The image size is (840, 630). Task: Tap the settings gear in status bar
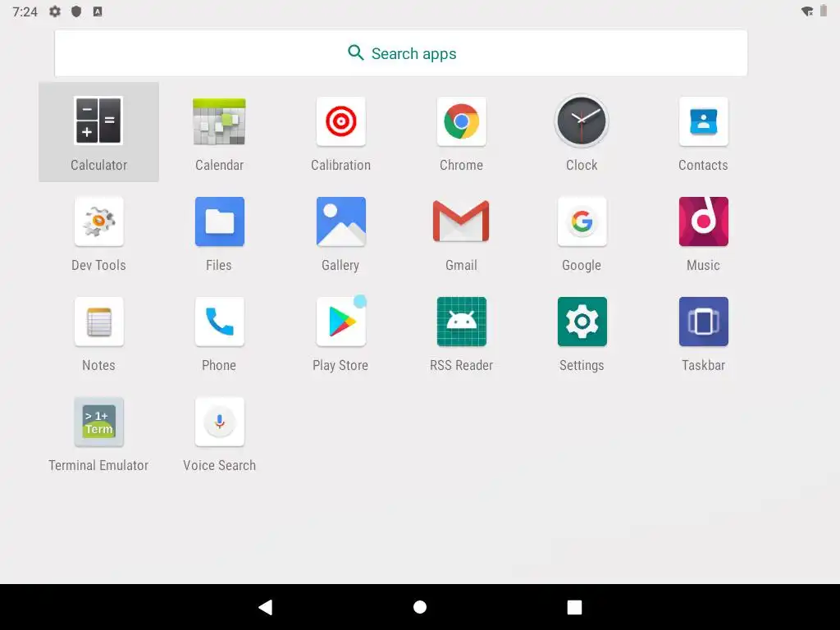click(x=55, y=11)
